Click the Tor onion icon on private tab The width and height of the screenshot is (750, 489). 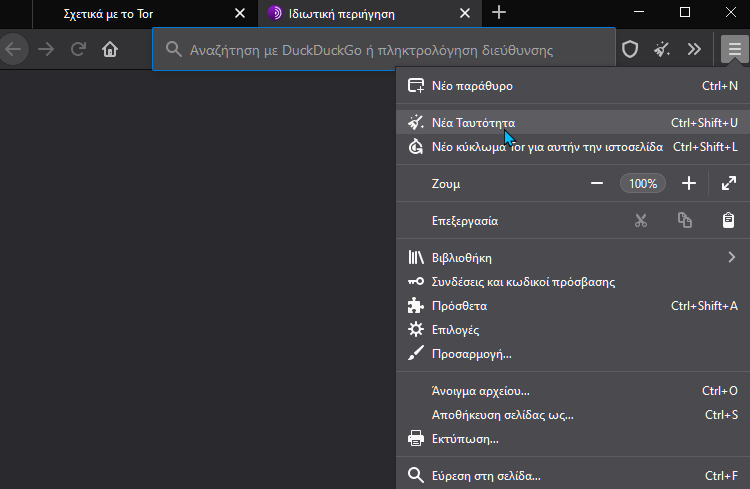tap(275, 13)
